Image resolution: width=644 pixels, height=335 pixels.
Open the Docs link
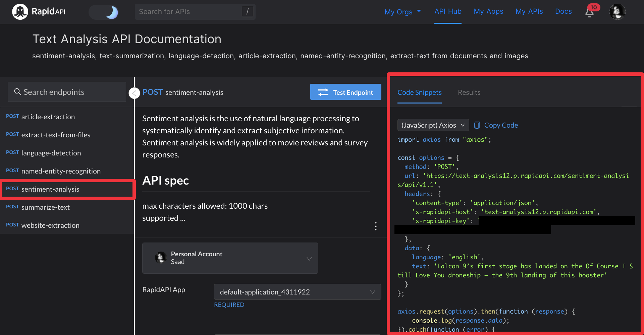563,11
